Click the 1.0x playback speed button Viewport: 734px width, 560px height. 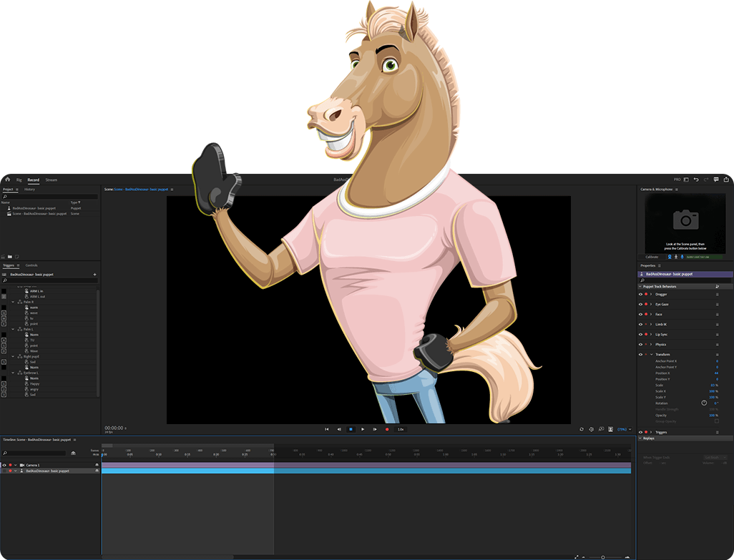401,429
